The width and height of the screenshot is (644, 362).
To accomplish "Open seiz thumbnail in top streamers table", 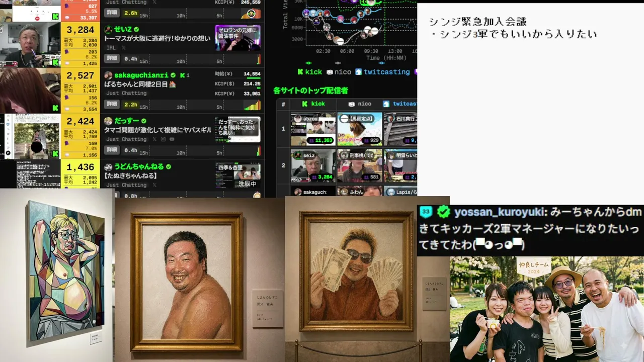I will click(313, 166).
